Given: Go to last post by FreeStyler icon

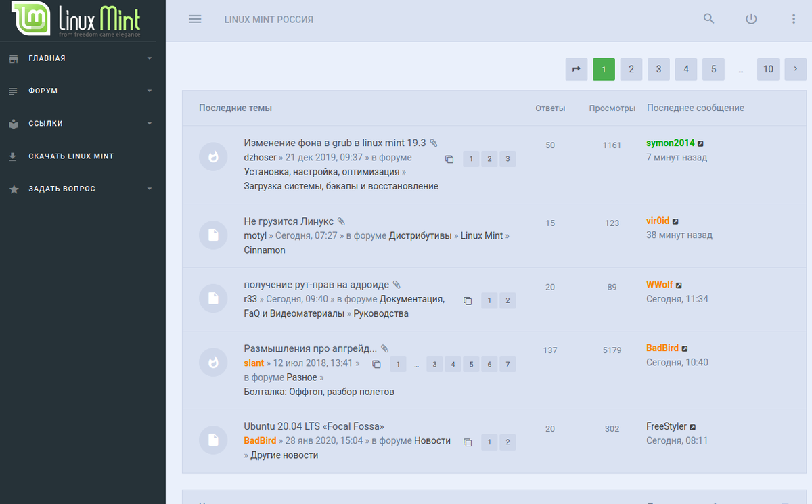Looking at the screenshot, I should coord(693,428).
